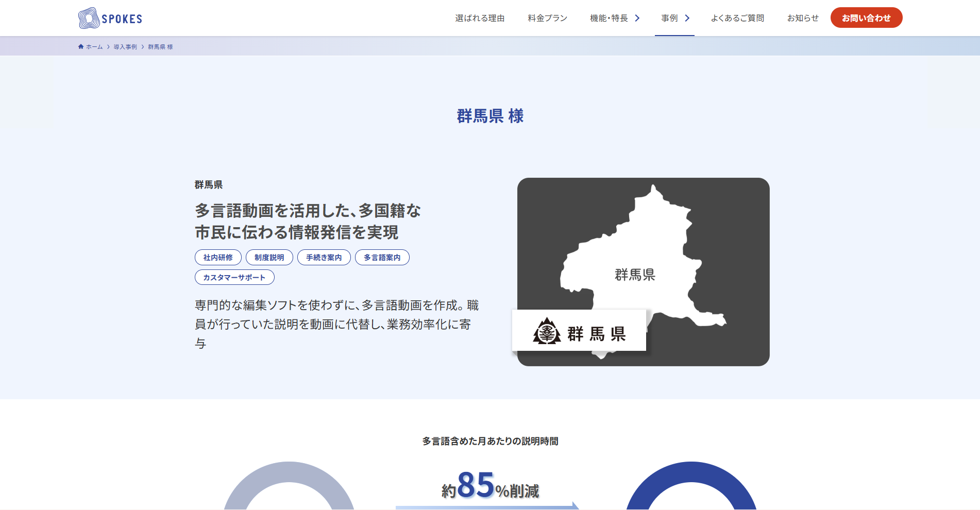Select the 手続き案内 tag
The height and width of the screenshot is (510, 980).
(324, 258)
